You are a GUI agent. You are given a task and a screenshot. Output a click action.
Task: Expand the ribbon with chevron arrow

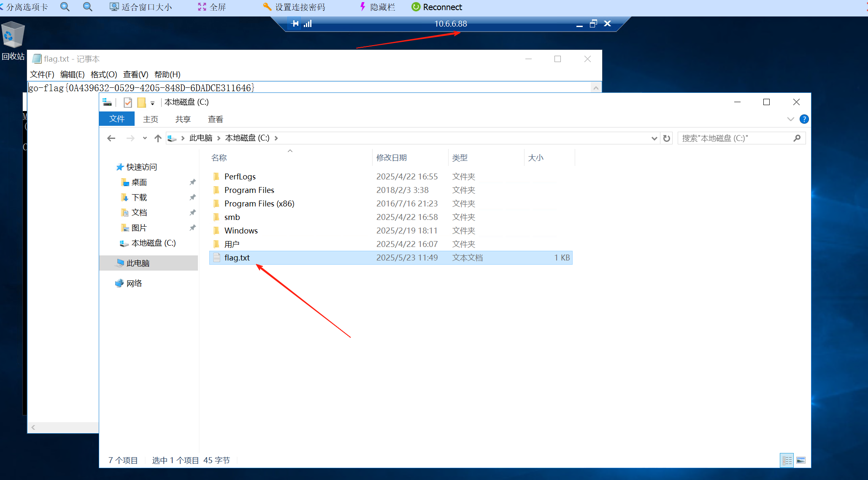[790, 119]
